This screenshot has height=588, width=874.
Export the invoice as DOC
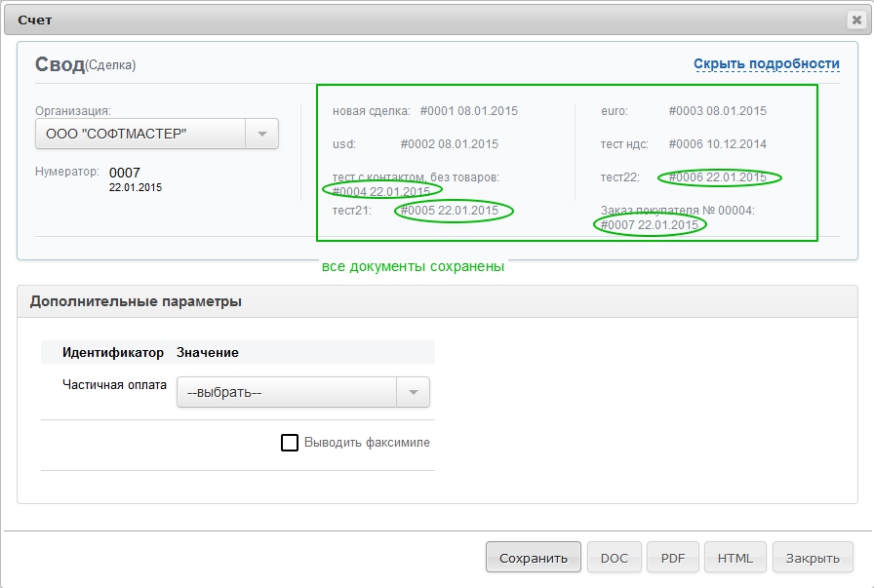tap(614, 558)
